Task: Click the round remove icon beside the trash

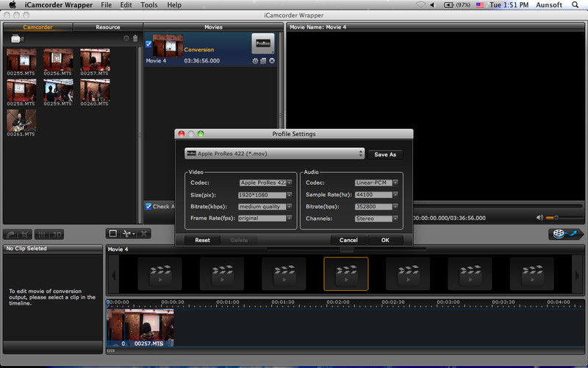Action: tap(126, 38)
